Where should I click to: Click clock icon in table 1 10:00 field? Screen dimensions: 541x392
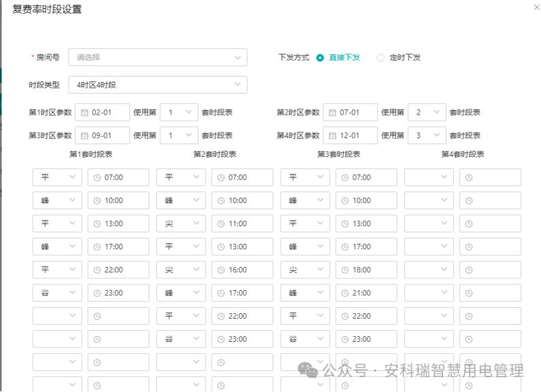point(97,201)
